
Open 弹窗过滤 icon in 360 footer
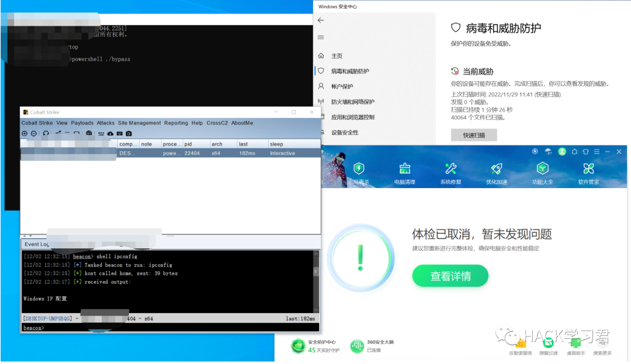point(548,343)
